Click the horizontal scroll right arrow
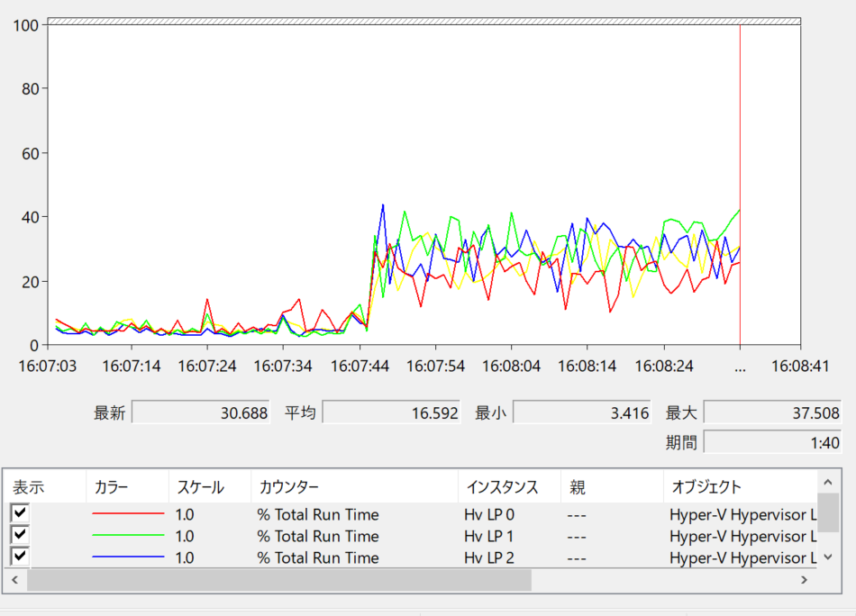The image size is (856, 616). 804,579
